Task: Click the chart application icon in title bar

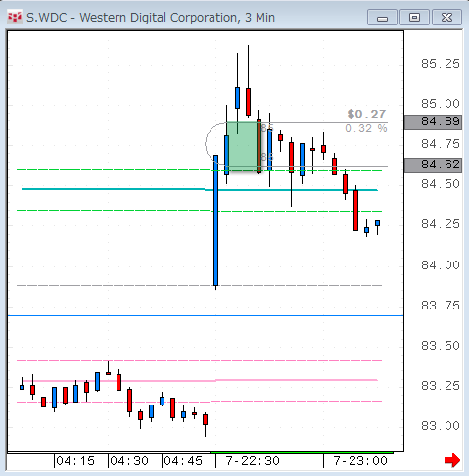Action: (15, 18)
